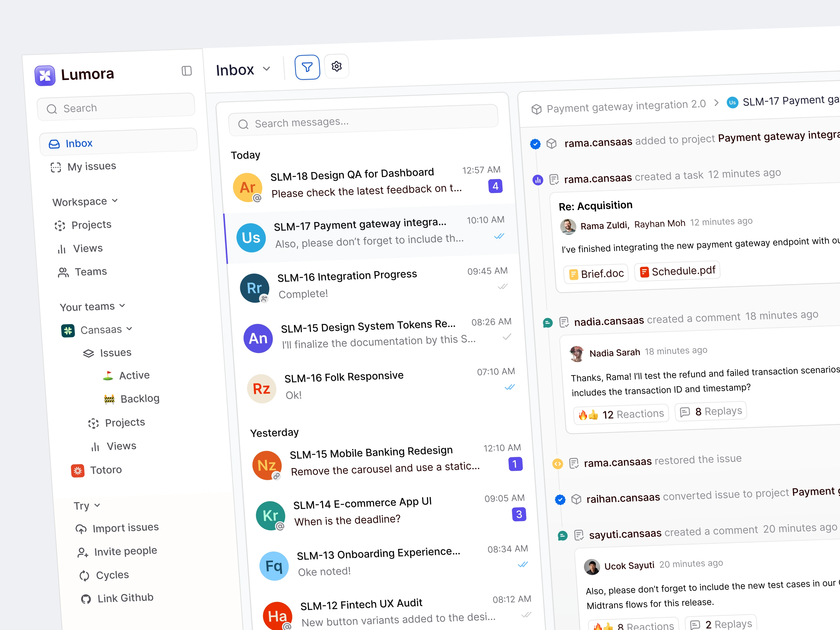This screenshot has width=840, height=630.
Task: Open inbox settings gear icon
Action: tap(337, 66)
